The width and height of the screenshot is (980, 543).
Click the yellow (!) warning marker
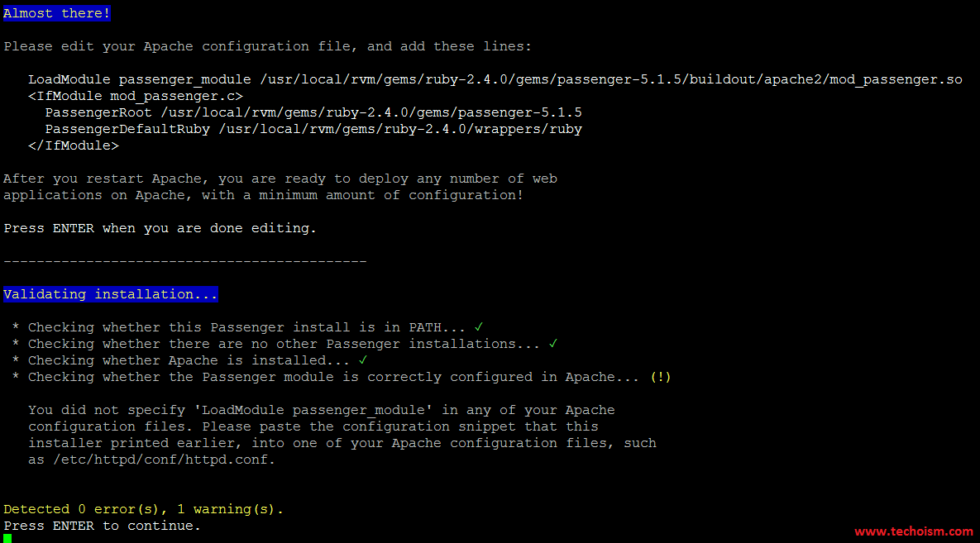661,378
